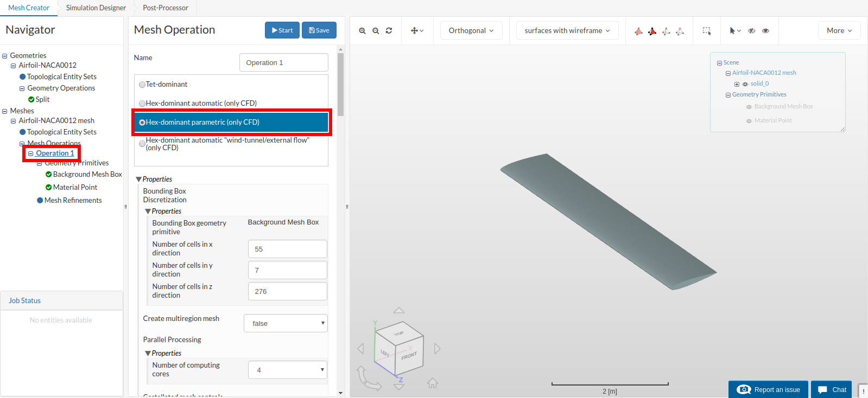The height and width of the screenshot is (398, 868).
Task: Collapse the top-level Properties section triangle
Action: (138, 179)
